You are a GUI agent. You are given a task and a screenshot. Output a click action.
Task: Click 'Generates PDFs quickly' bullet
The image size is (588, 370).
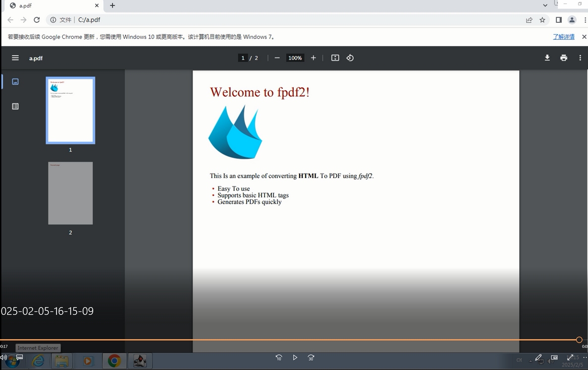point(249,202)
